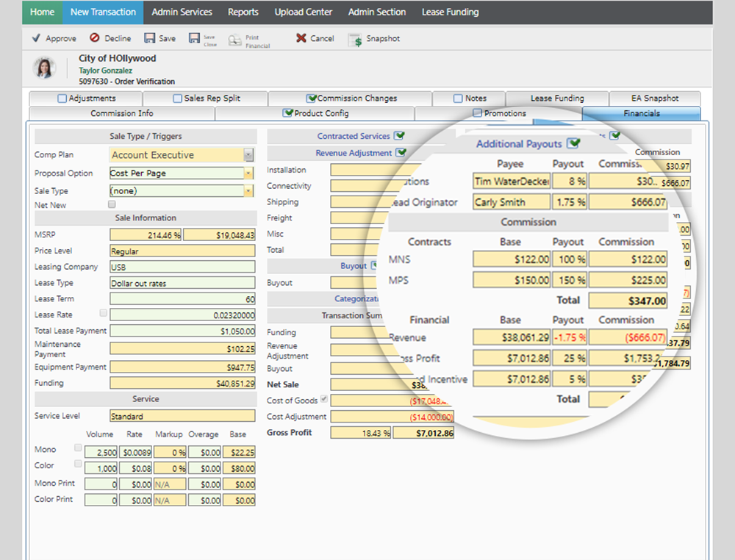This screenshot has height=560, width=735.
Task: Open the Reports menu
Action: coord(243,12)
